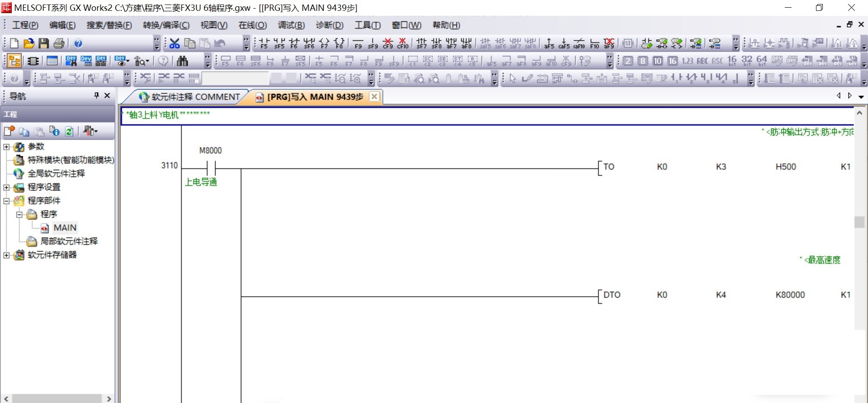Select the H500 operand value
The image size is (868, 403).
(x=786, y=167)
